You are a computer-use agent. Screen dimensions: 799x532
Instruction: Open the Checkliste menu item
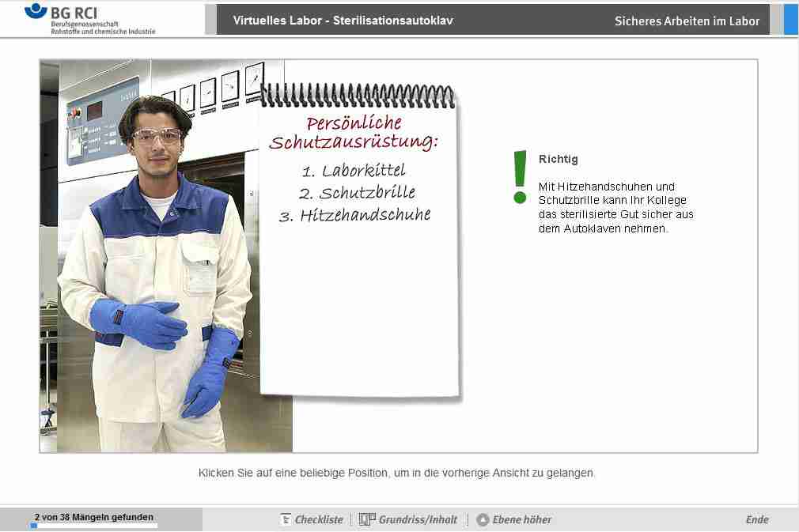tap(319, 519)
